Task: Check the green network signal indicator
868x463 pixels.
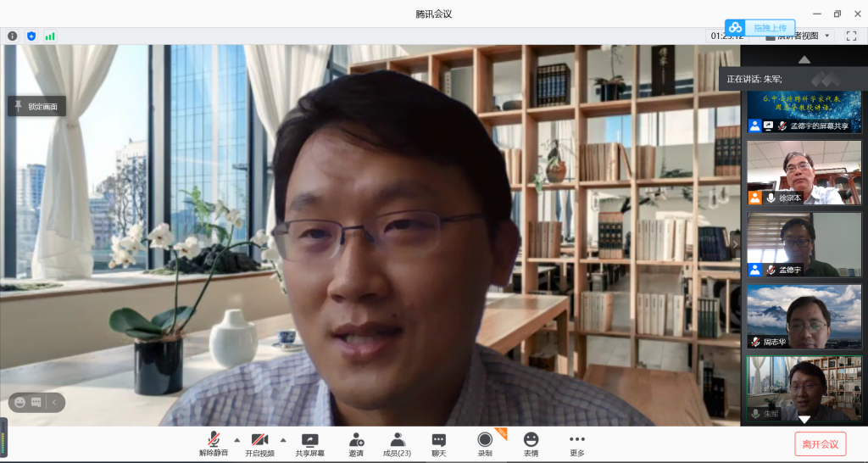Action: (x=50, y=36)
